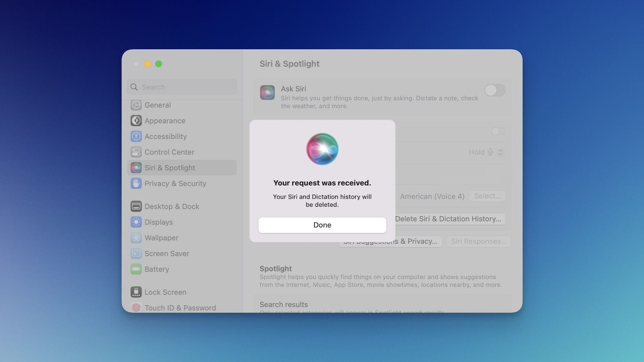Flip the toggle behind the dialog

[498, 132]
